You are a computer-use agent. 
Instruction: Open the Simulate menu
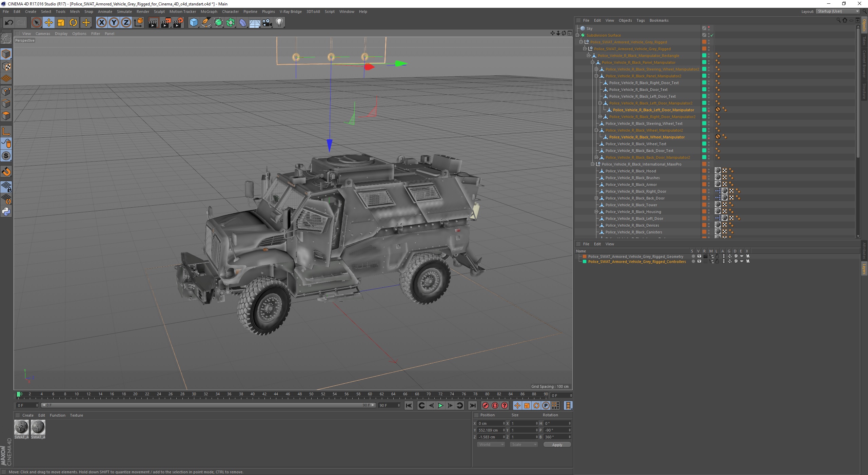click(x=124, y=12)
